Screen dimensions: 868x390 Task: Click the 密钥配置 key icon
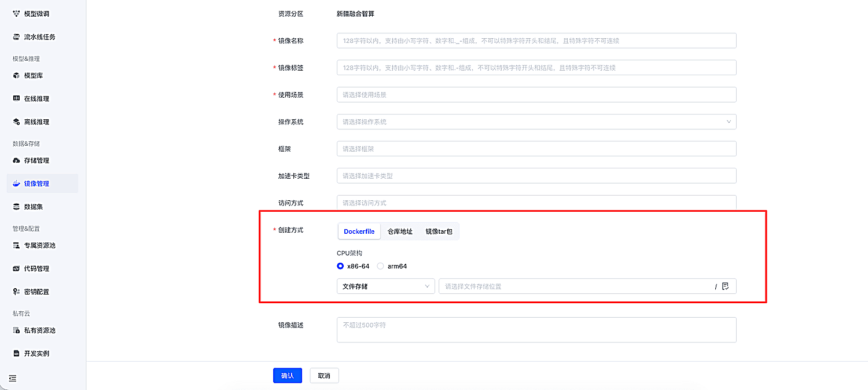click(16, 292)
